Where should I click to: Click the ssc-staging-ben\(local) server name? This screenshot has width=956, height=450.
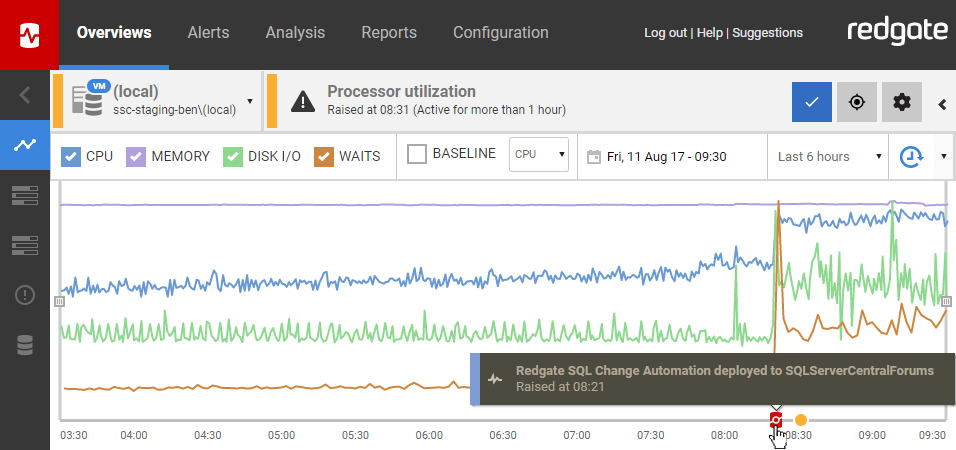[174, 110]
